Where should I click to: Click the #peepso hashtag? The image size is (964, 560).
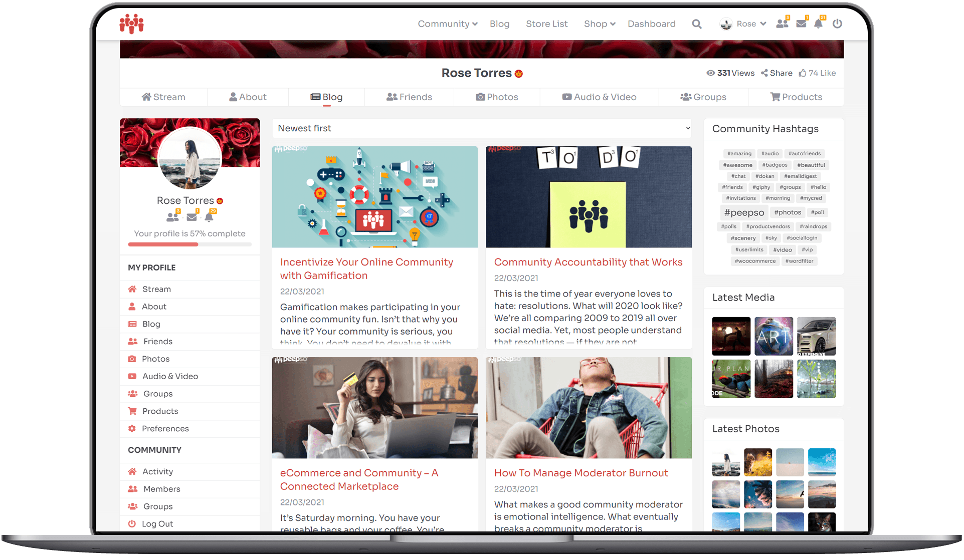(744, 212)
